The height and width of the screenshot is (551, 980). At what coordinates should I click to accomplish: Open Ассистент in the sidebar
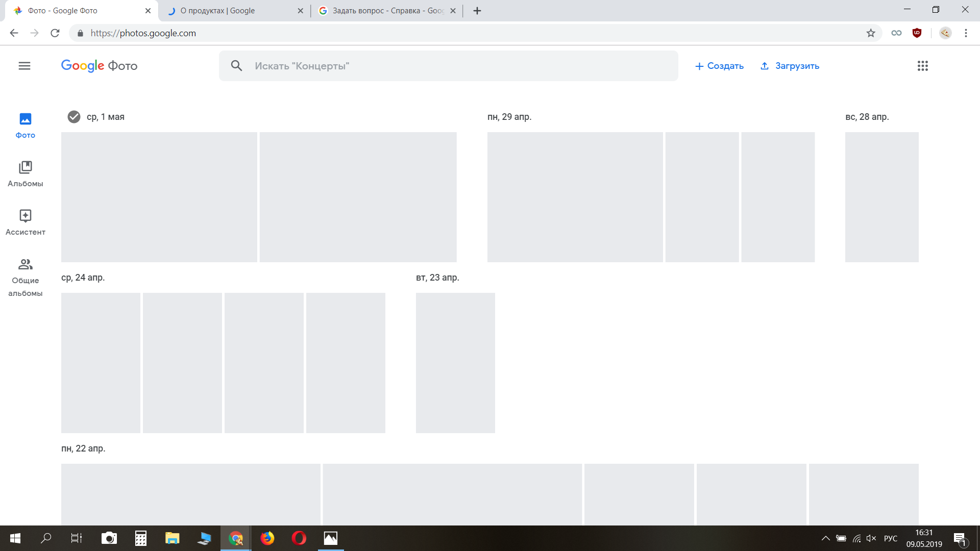(x=25, y=222)
